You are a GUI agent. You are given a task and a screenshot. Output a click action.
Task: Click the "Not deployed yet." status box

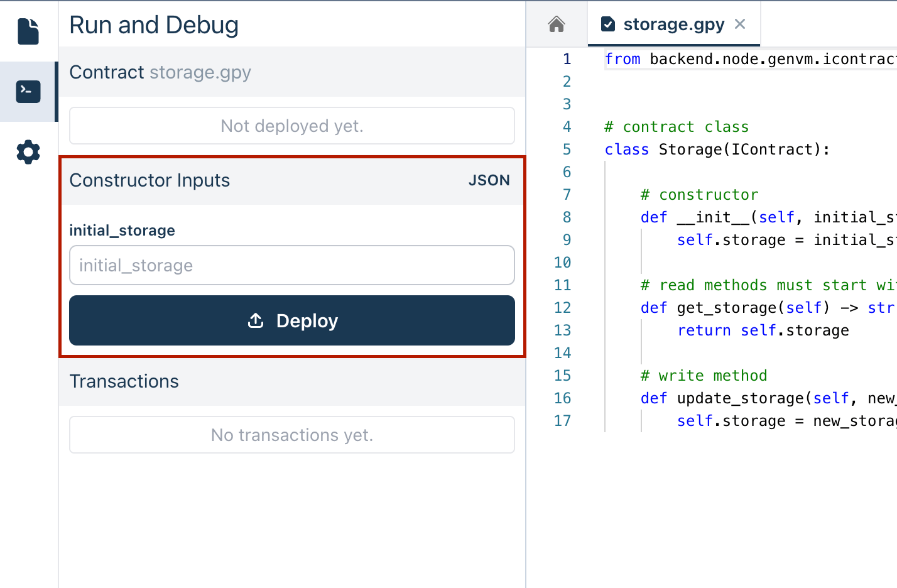click(x=292, y=126)
